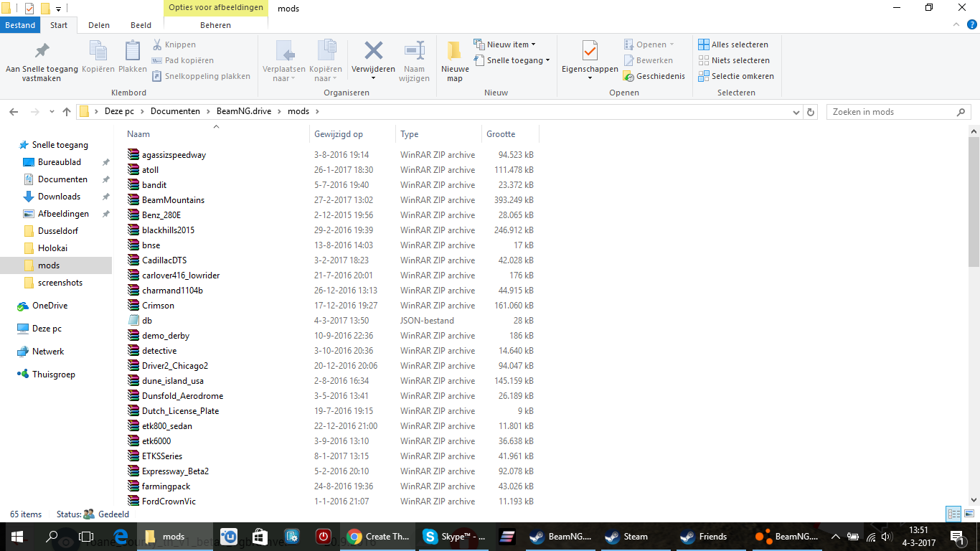Screen dimensions: 980x551
Task: Expand address bar history dropdown
Action: pyautogui.click(x=796, y=112)
